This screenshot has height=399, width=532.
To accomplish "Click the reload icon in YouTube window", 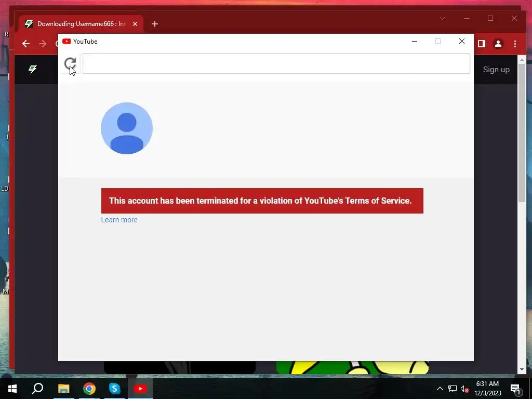I will (x=70, y=63).
